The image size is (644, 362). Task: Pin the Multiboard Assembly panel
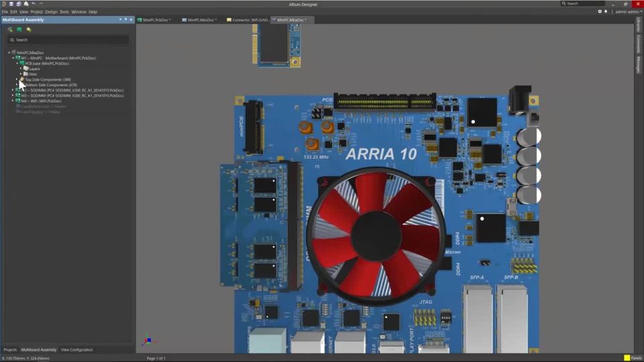pos(125,19)
